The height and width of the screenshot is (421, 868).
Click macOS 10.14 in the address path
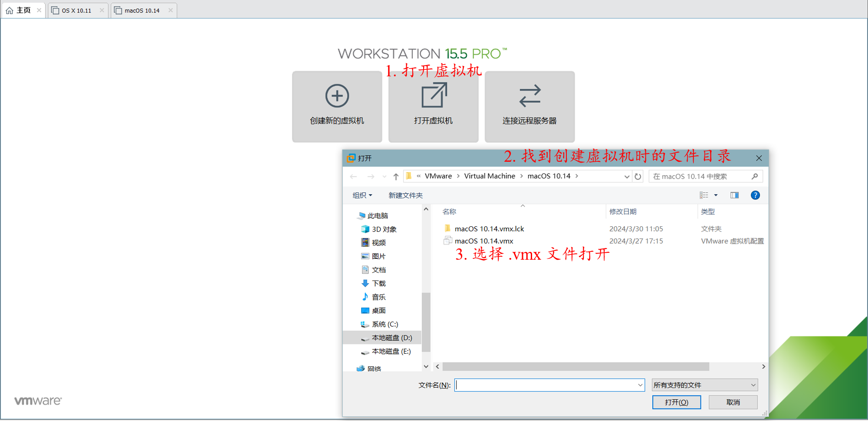(549, 176)
